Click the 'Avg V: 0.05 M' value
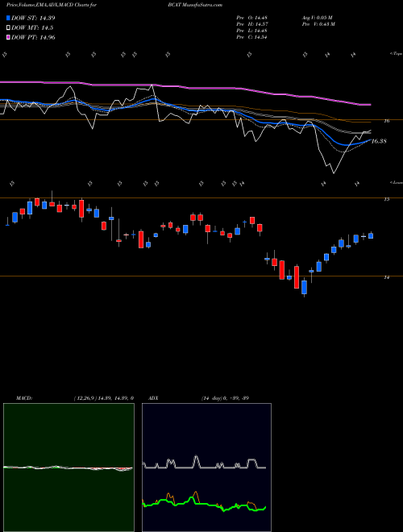The image size is (403, 532). tap(318, 18)
